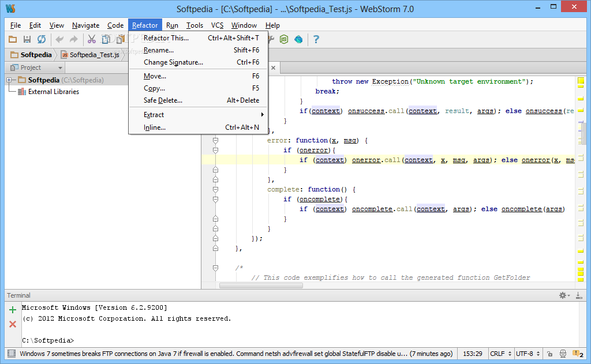Choose Move... from Refactor menu
The width and height of the screenshot is (591, 364).
pos(199,76)
